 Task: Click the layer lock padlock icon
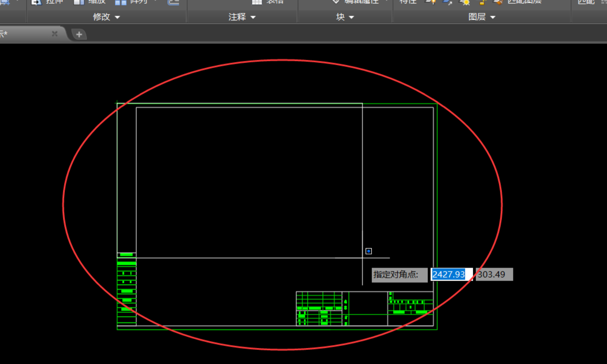click(x=482, y=2)
